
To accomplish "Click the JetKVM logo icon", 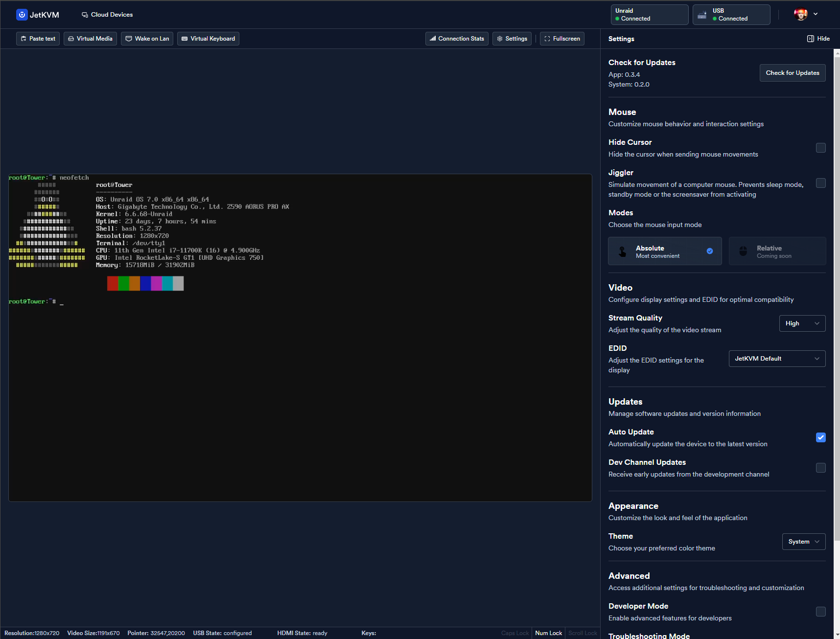I will tap(22, 15).
